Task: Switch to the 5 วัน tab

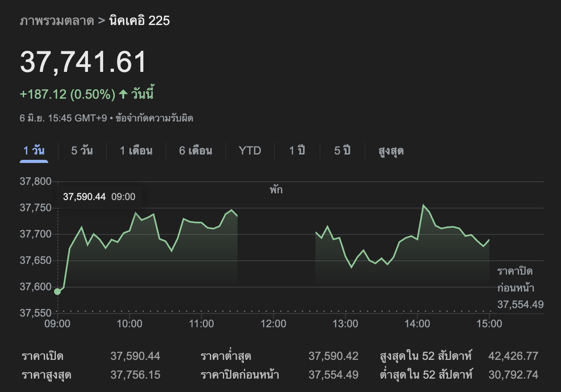Action: click(x=82, y=151)
